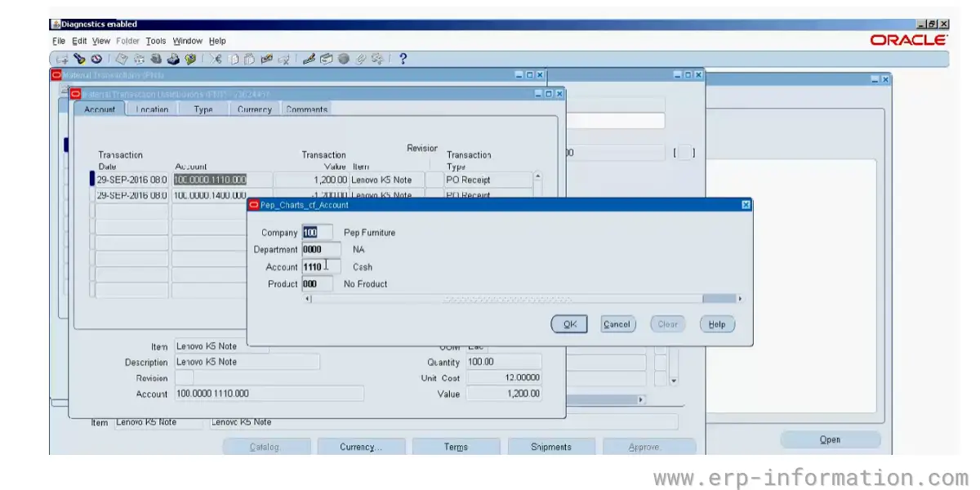Switch to the Currency tab
This screenshot has height=490, width=980.
(255, 109)
